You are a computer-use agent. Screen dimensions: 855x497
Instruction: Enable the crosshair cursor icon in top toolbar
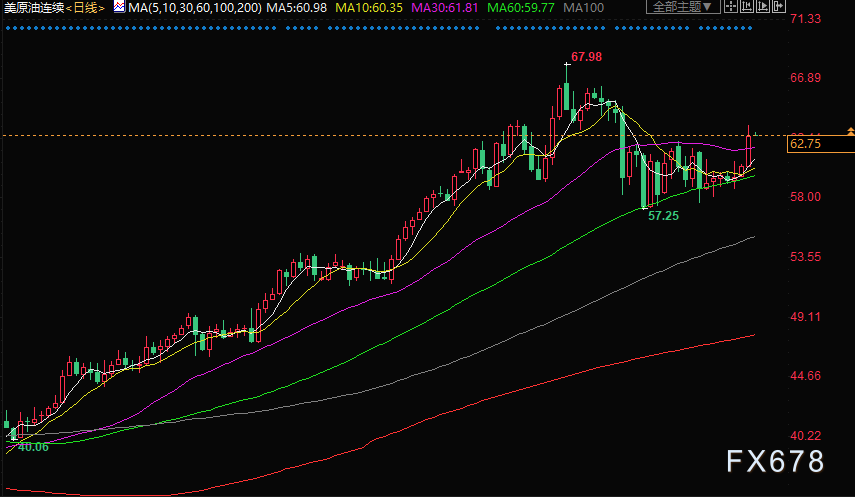click(x=730, y=6)
